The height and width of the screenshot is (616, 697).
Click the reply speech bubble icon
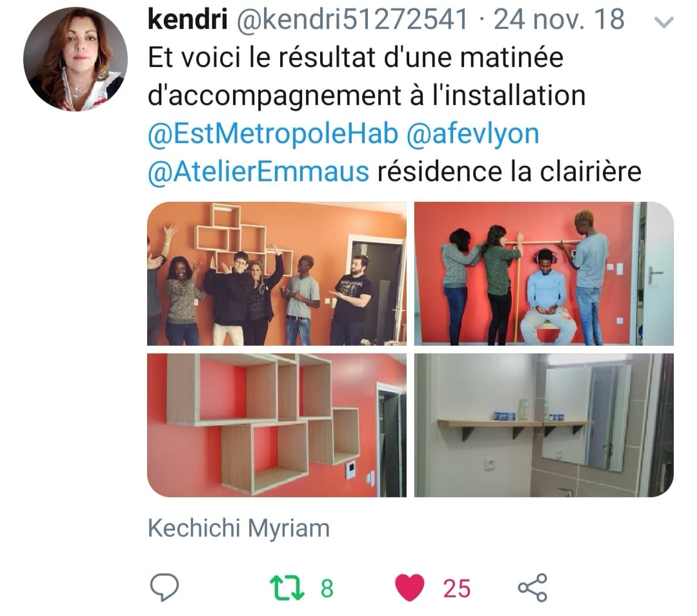pyautogui.click(x=165, y=587)
